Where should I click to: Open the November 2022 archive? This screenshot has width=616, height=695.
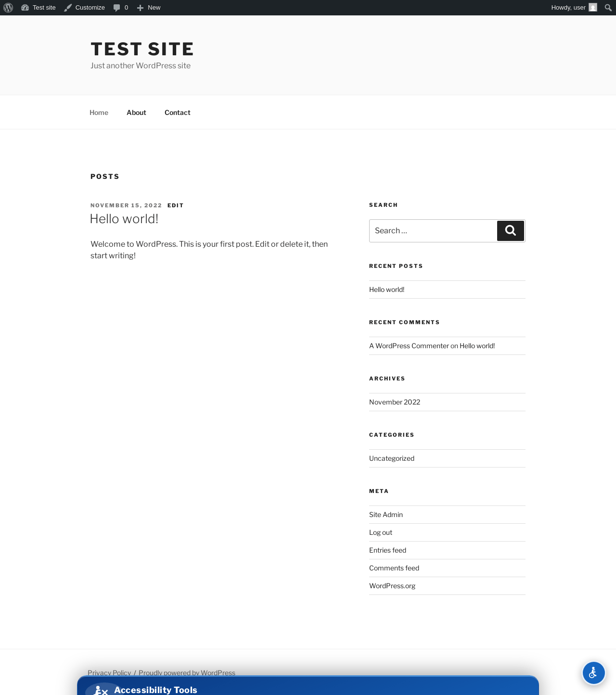click(395, 402)
